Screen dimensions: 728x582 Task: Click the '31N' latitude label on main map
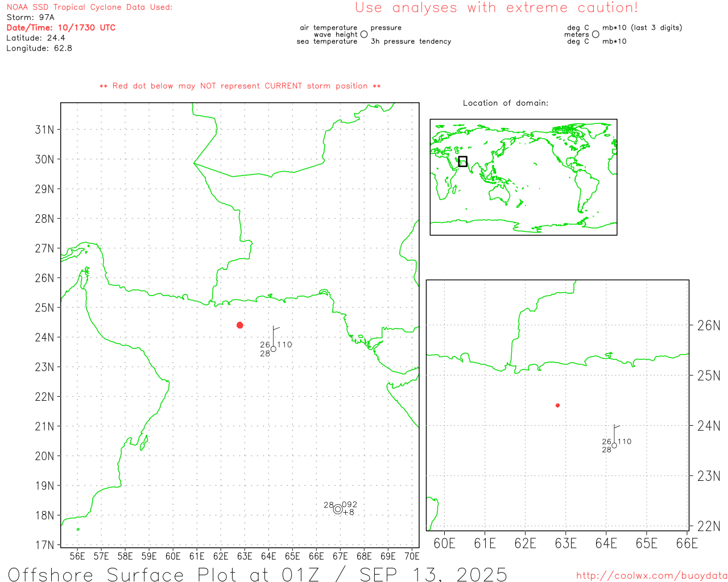pyautogui.click(x=44, y=130)
